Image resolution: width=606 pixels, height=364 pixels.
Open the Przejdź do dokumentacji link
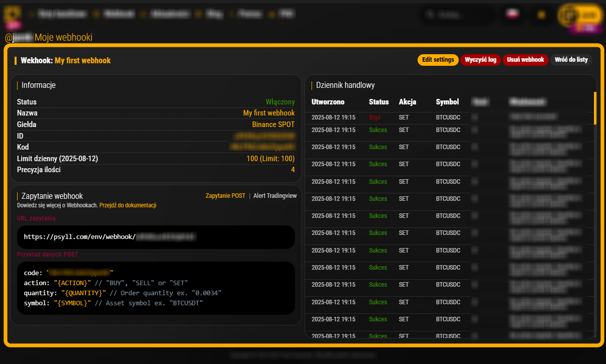coord(128,205)
